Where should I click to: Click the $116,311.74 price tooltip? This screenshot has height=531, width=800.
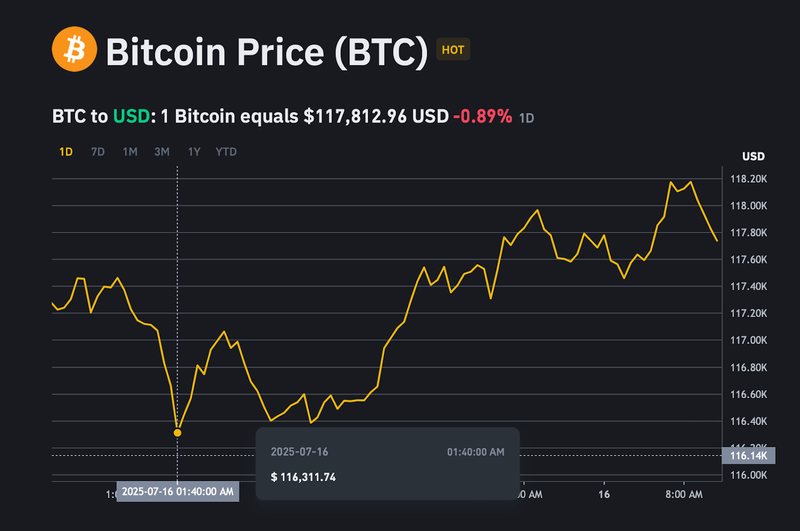(x=303, y=476)
